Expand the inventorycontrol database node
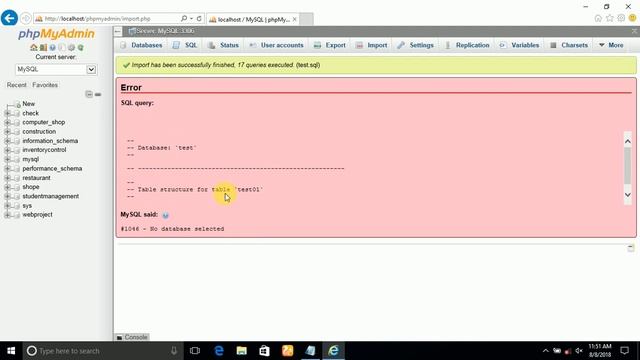The width and height of the screenshot is (640, 360). (x=7, y=150)
